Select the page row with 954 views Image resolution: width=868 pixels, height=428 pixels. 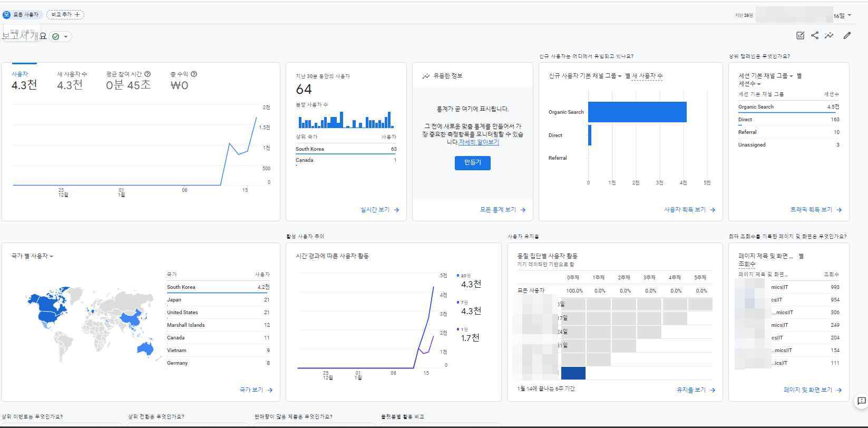[x=788, y=300]
